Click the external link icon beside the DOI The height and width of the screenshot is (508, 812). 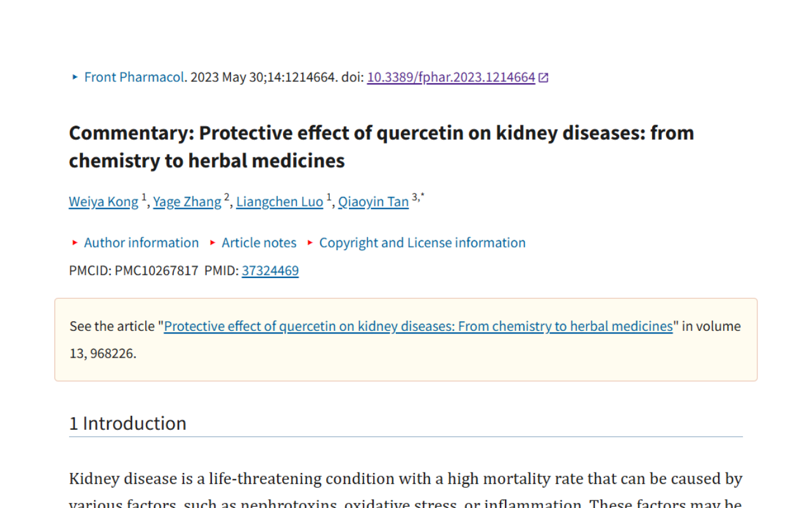coord(543,77)
